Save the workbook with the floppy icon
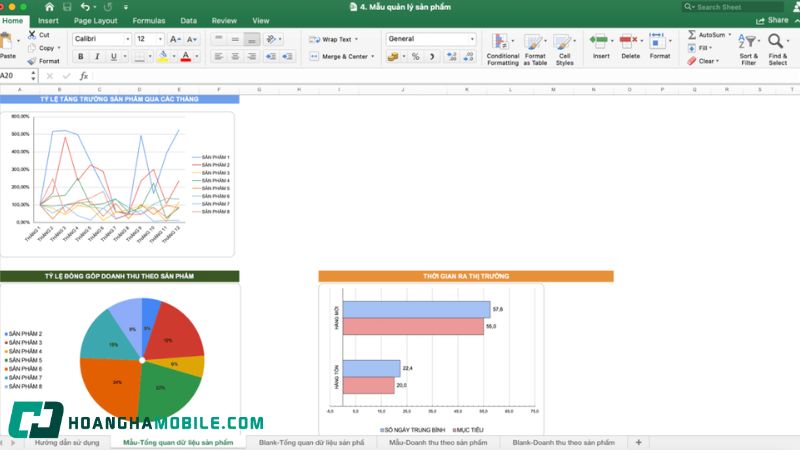 [x=67, y=7]
